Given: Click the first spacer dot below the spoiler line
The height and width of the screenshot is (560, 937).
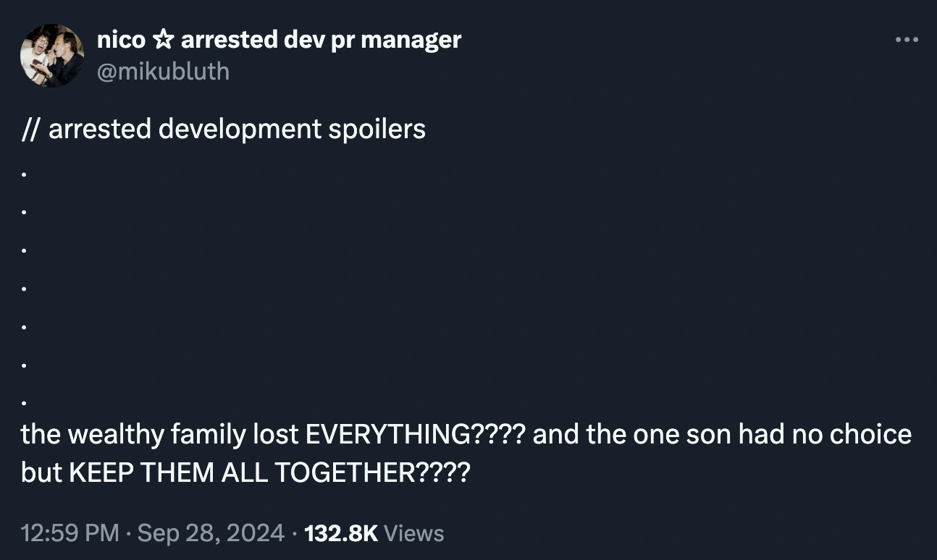Looking at the screenshot, I should pyautogui.click(x=25, y=174).
